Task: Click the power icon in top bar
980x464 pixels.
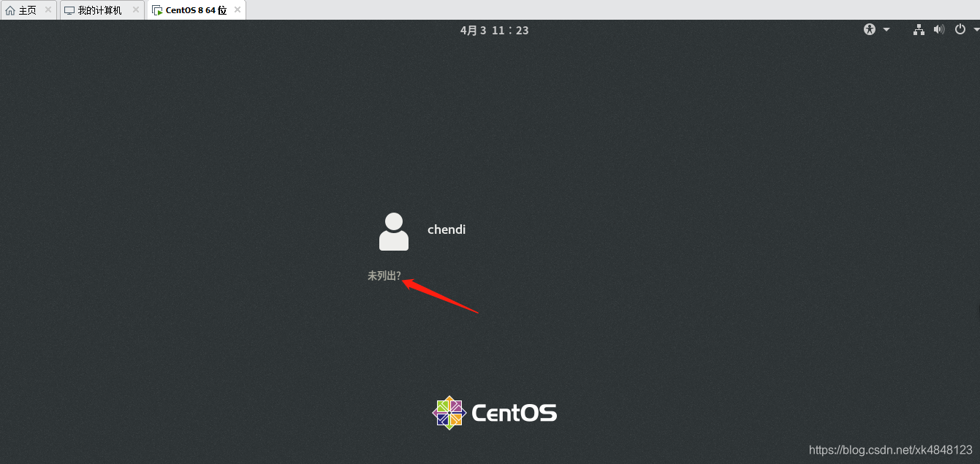Action: (x=960, y=30)
